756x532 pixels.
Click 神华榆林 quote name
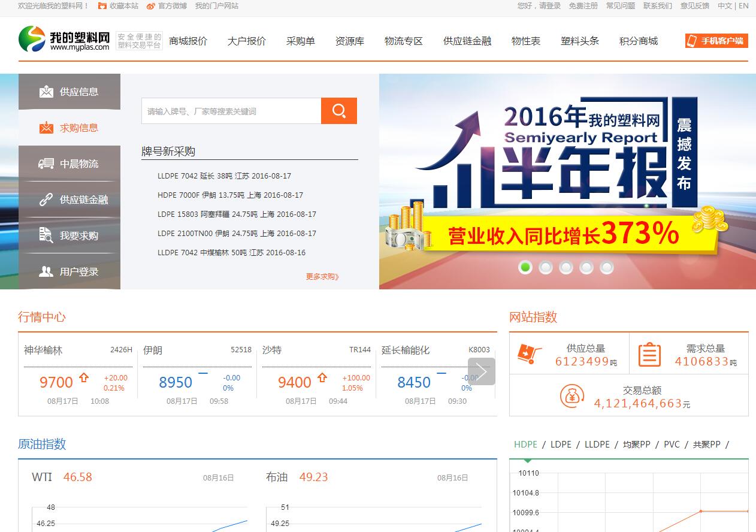43,350
